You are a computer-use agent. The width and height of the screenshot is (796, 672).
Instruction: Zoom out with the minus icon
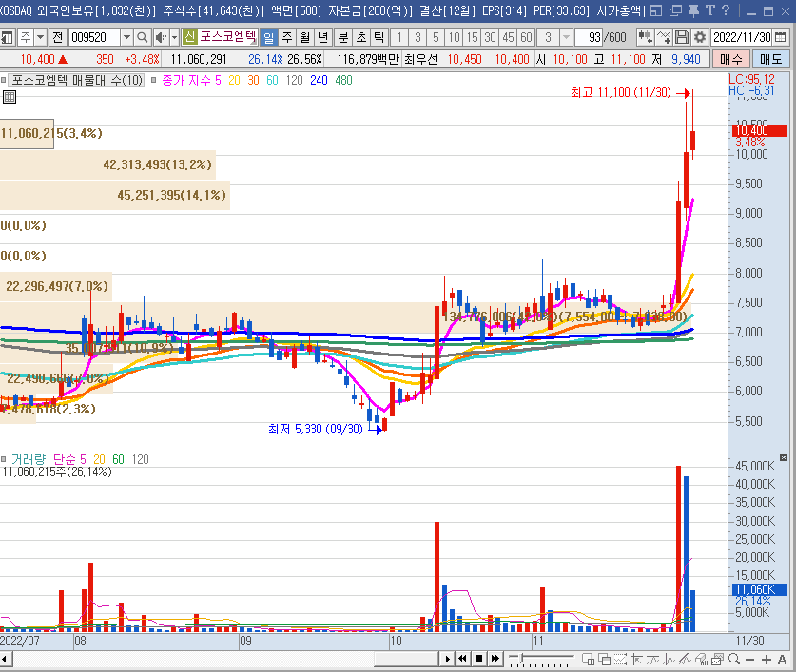(749, 660)
